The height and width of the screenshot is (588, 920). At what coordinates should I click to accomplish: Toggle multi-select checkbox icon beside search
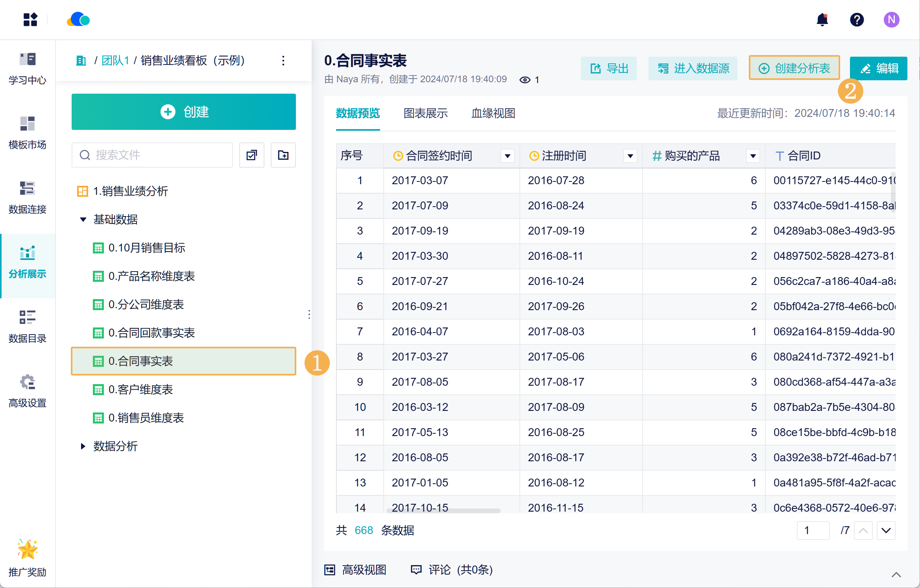(x=252, y=155)
